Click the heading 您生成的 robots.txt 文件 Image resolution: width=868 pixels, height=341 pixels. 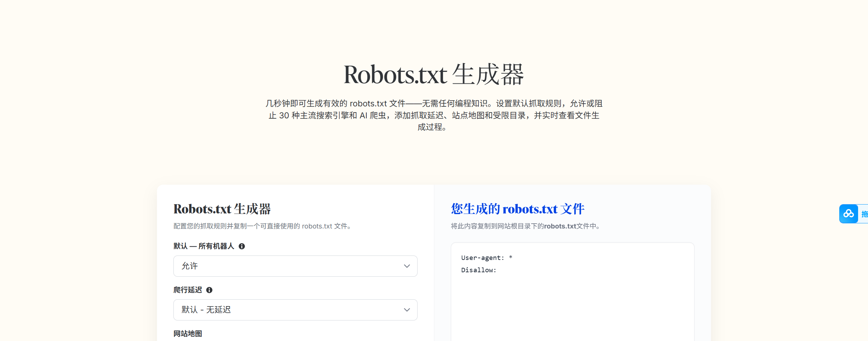[517, 209]
